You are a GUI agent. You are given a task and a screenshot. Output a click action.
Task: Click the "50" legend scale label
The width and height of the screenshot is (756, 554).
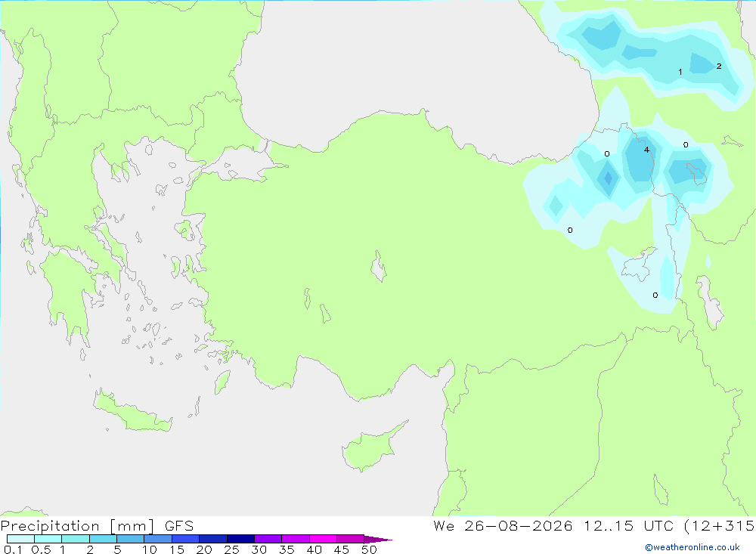(369, 549)
